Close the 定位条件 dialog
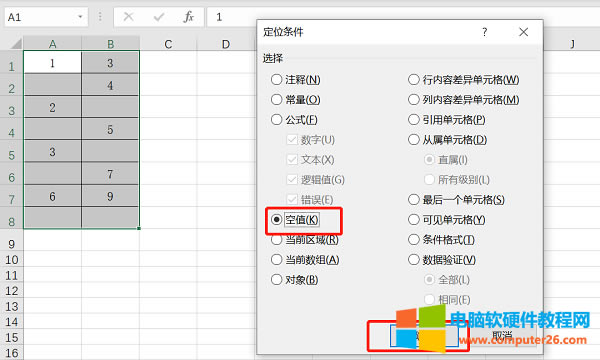Screen dimensions: 600x360 click(523, 32)
